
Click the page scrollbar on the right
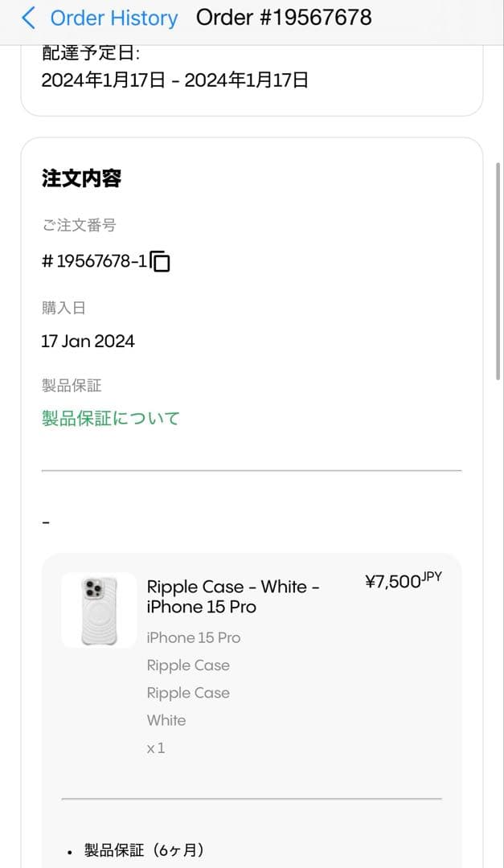tap(498, 269)
